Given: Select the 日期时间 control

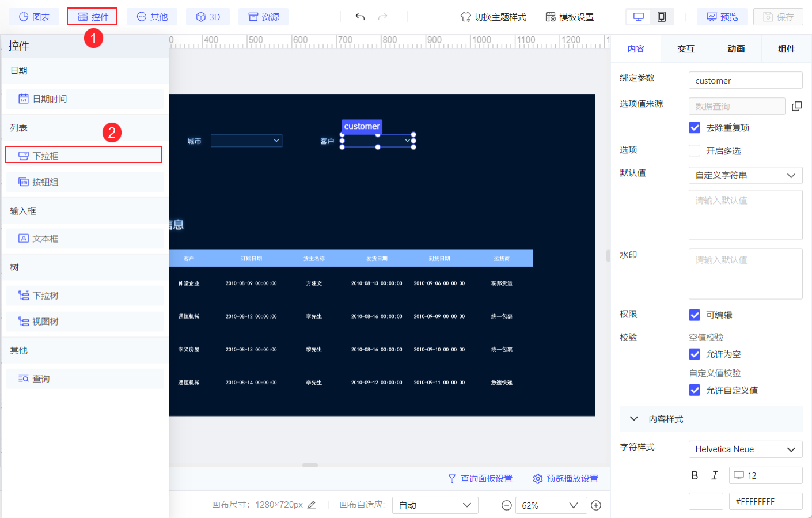Looking at the screenshot, I should pos(85,99).
